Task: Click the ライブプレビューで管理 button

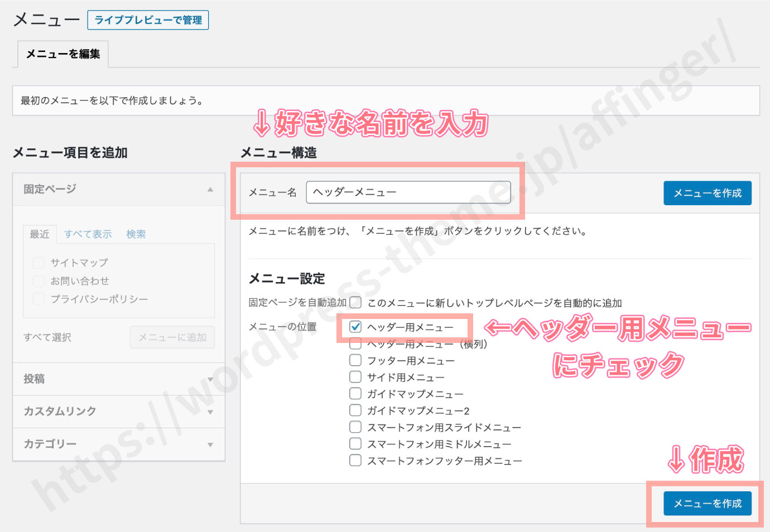Action: pos(148,20)
